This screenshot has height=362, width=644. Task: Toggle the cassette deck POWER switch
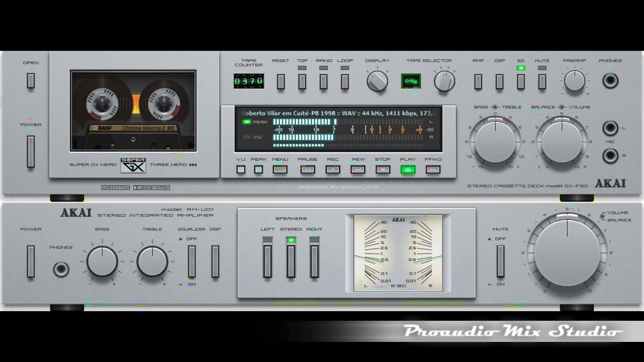coord(31,151)
